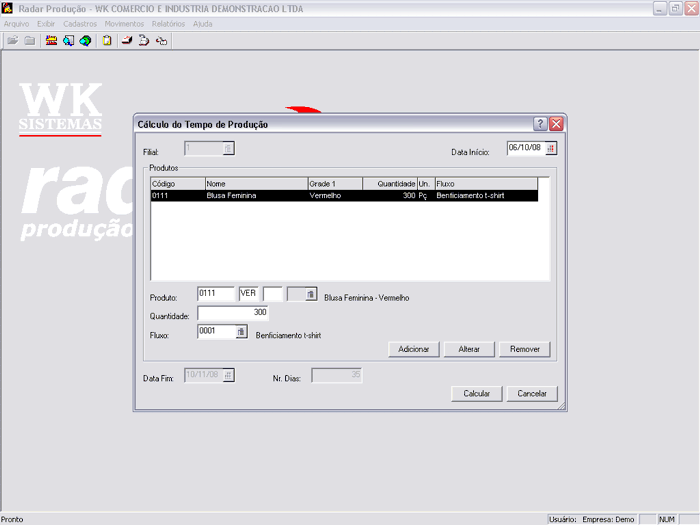
Task: Open the Fluxo lookup selector
Action: (241, 332)
